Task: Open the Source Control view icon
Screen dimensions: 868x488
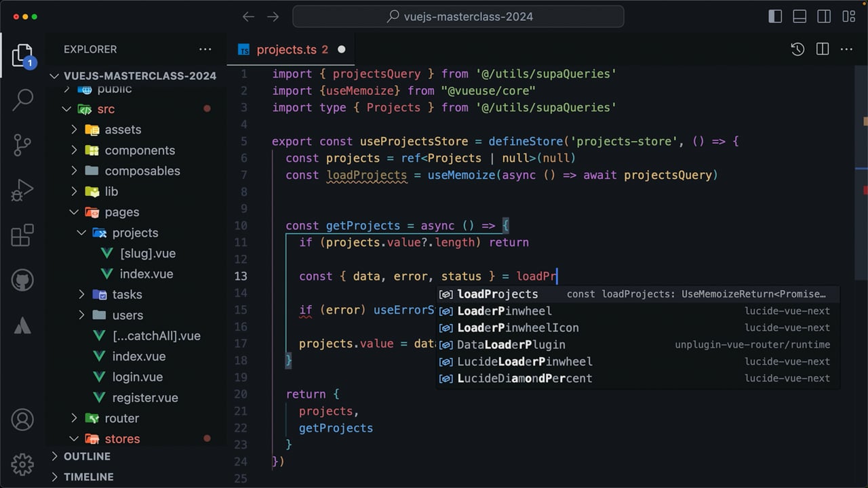Action: pos(22,145)
